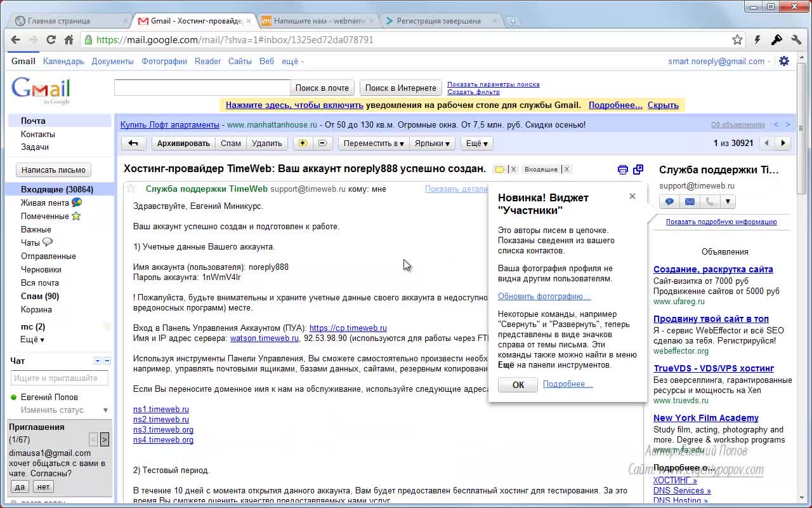Screen dimensions: 812x508
Task: Click the browser address bar
Action: (406, 39)
